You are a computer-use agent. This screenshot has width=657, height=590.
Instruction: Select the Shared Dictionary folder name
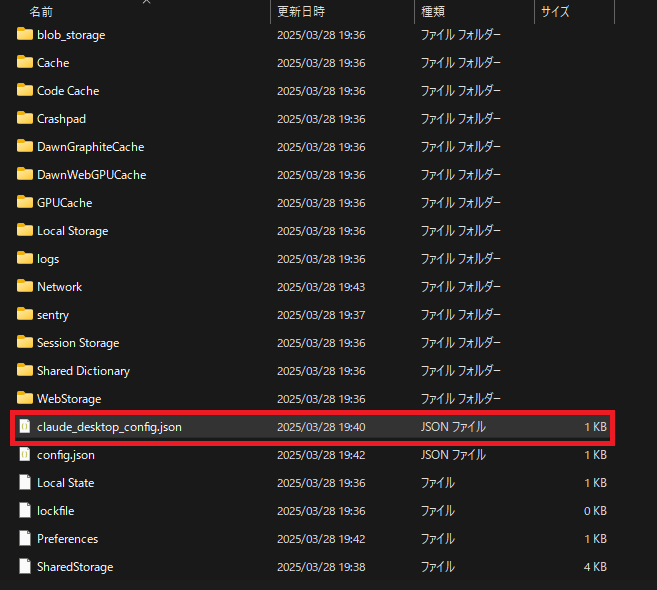pyautogui.click(x=83, y=371)
